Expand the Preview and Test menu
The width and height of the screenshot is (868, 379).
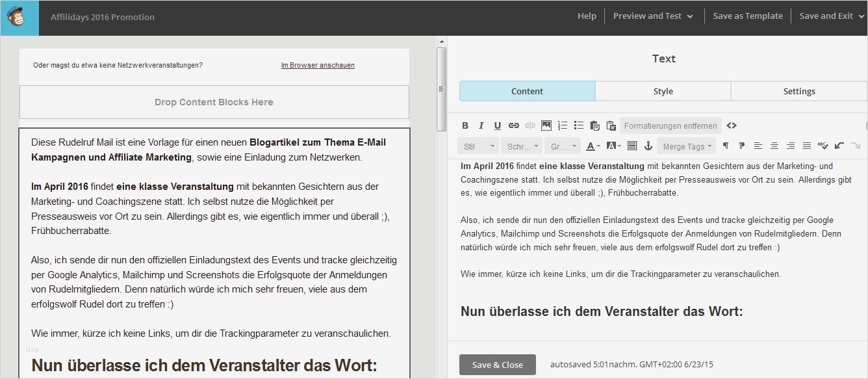coord(653,16)
